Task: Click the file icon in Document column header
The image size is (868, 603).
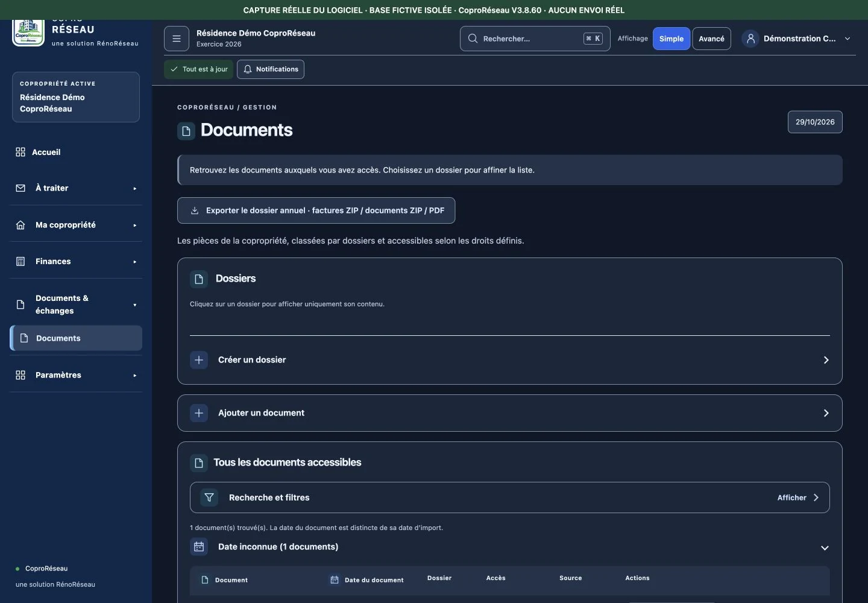Action: [x=205, y=580]
